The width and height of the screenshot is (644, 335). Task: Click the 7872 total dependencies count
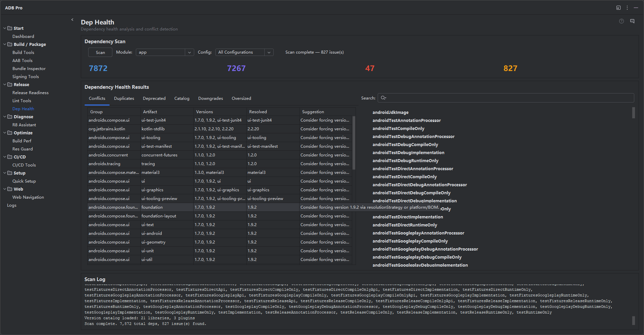pos(98,68)
